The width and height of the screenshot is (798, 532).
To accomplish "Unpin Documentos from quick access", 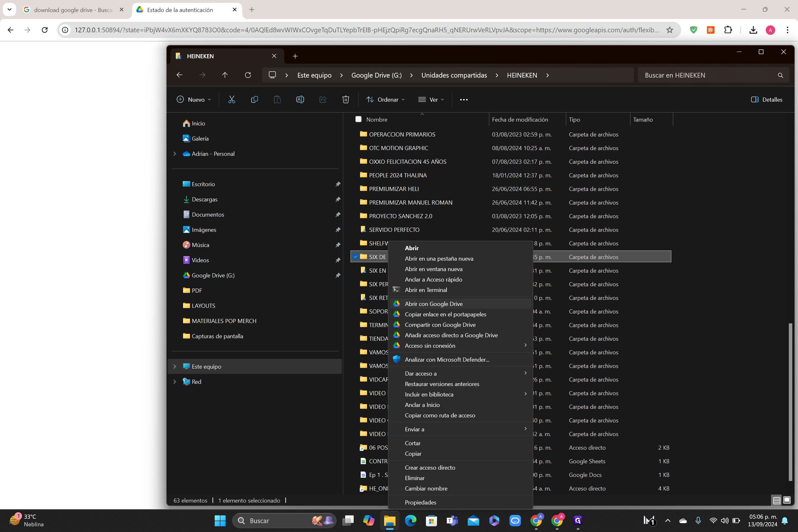I will [338, 214].
